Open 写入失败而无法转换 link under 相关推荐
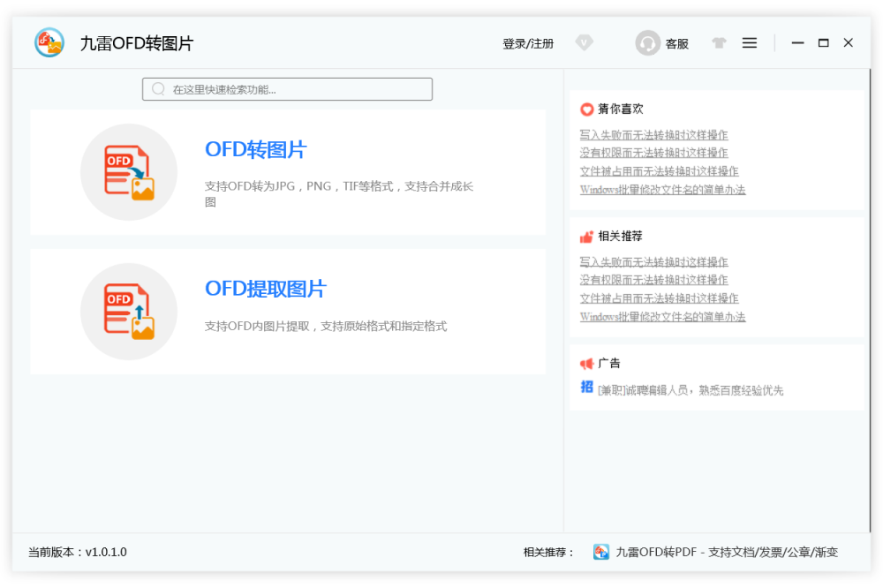Viewport: 883px width, 588px height. 653,262
